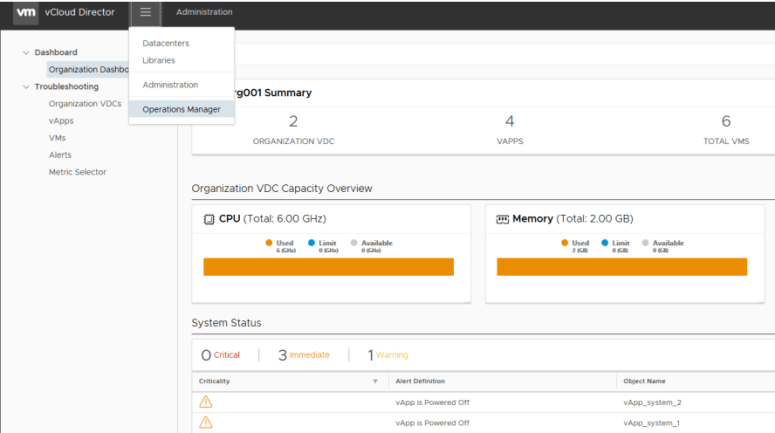
Task: Select Datacenters from the dropdown menu
Action: [x=165, y=44]
